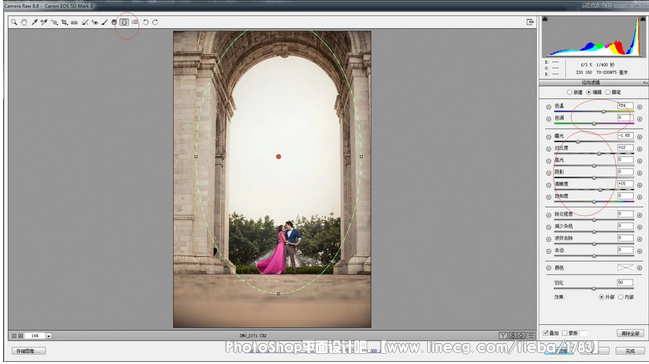This screenshot has width=649, height=364.
Task: Select the White Balance eyedropper tool
Action: tap(34, 22)
